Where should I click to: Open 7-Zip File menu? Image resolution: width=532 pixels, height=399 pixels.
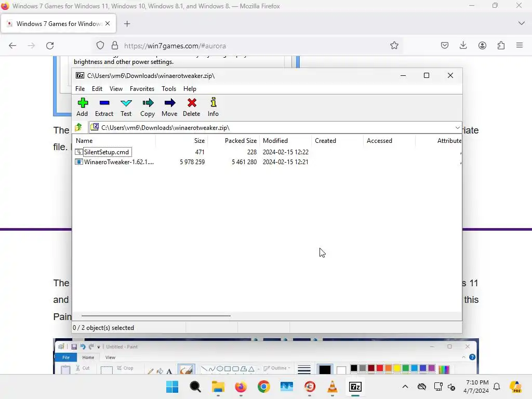(x=80, y=88)
